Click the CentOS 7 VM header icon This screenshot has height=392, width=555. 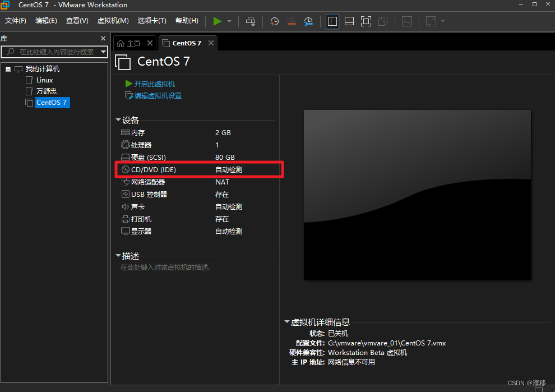(x=123, y=62)
